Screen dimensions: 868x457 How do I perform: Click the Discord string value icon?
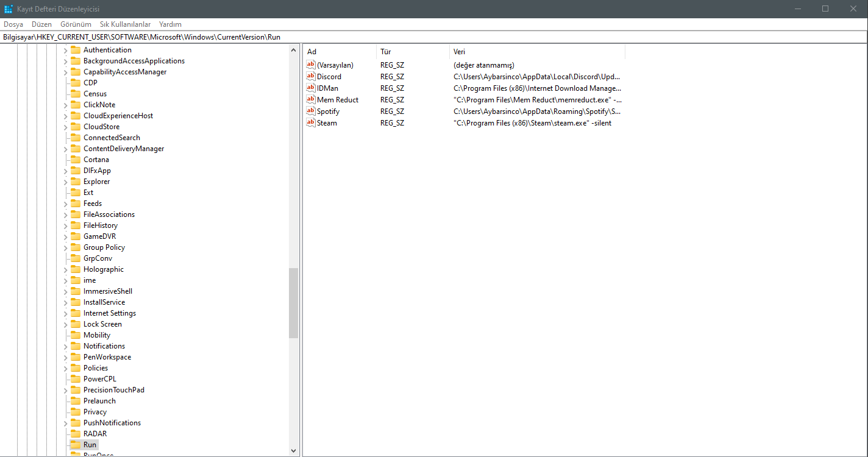point(311,76)
